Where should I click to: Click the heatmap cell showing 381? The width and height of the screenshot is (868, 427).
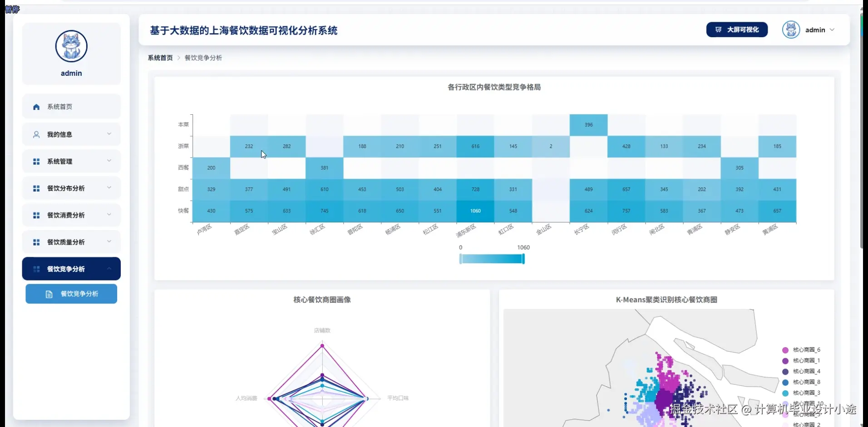(325, 168)
